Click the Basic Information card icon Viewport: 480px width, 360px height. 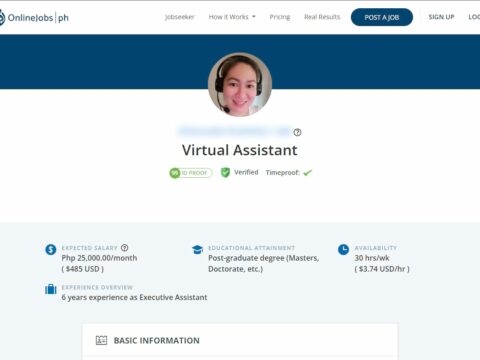(x=101, y=340)
